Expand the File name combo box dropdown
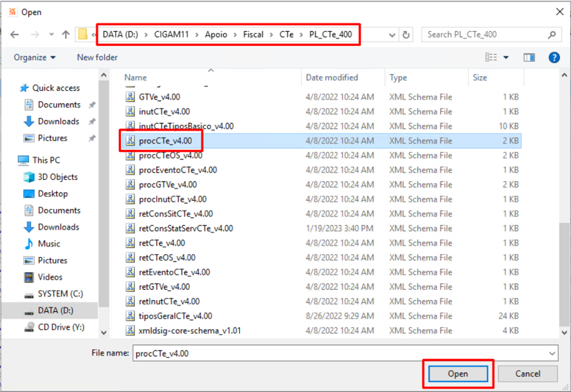The height and width of the screenshot is (392, 571). [552, 353]
